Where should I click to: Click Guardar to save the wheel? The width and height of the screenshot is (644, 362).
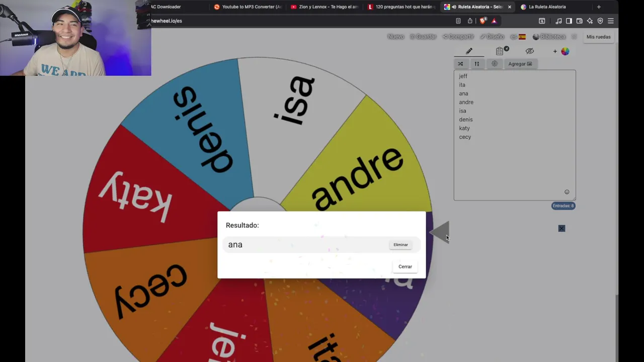pos(423,37)
